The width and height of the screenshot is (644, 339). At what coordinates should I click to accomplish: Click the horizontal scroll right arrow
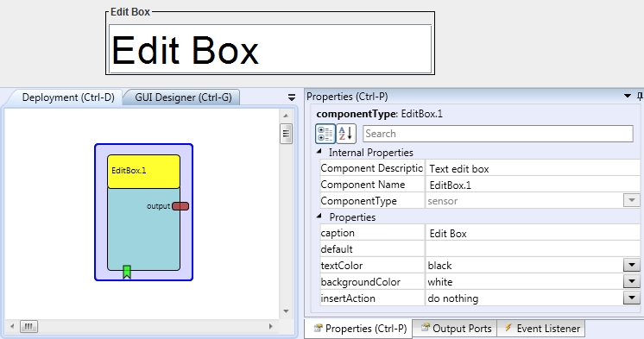click(271, 327)
